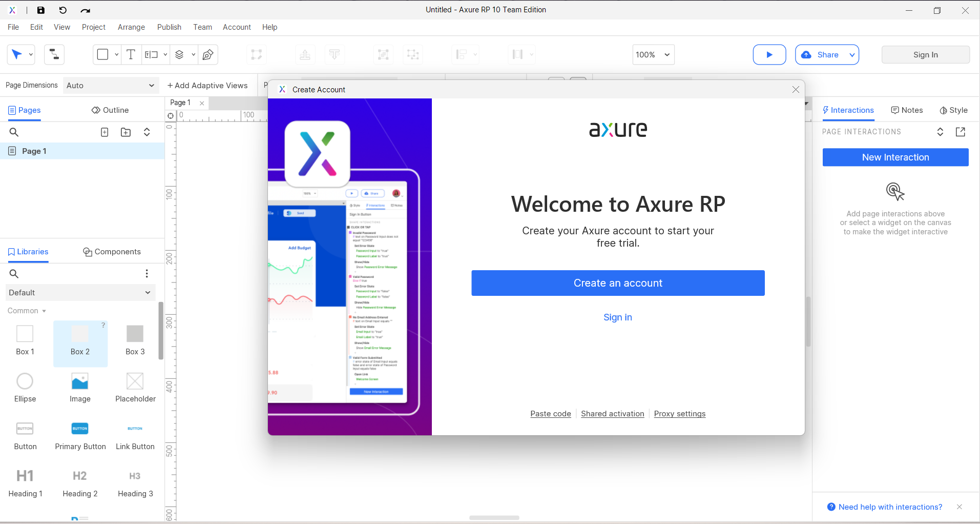
Task: Select the Placeholder widget
Action: click(x=135, y=388)
